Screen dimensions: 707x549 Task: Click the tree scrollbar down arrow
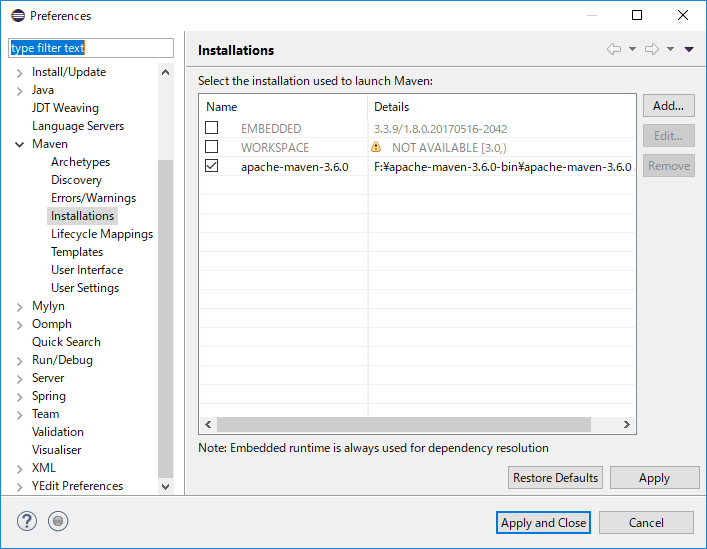(x=165, y=487)
